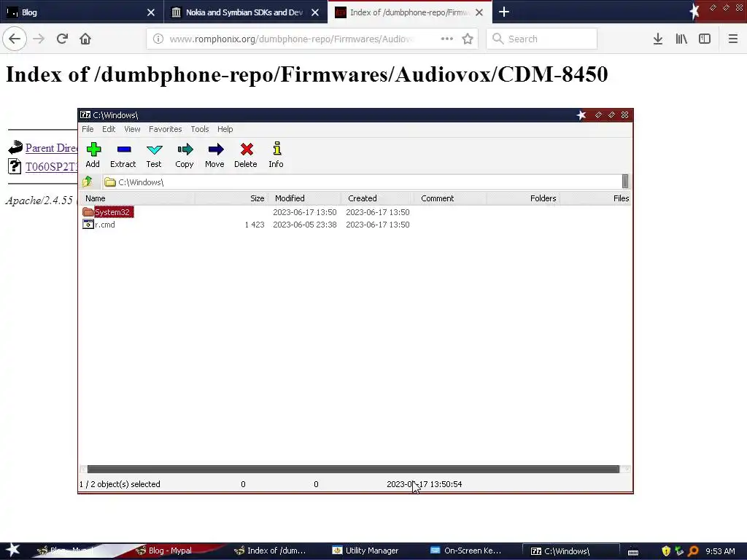Image resolution: width=747 pixels, height=560 pixels.
Task: Sort by the Size column header
Action: point(231,198)
